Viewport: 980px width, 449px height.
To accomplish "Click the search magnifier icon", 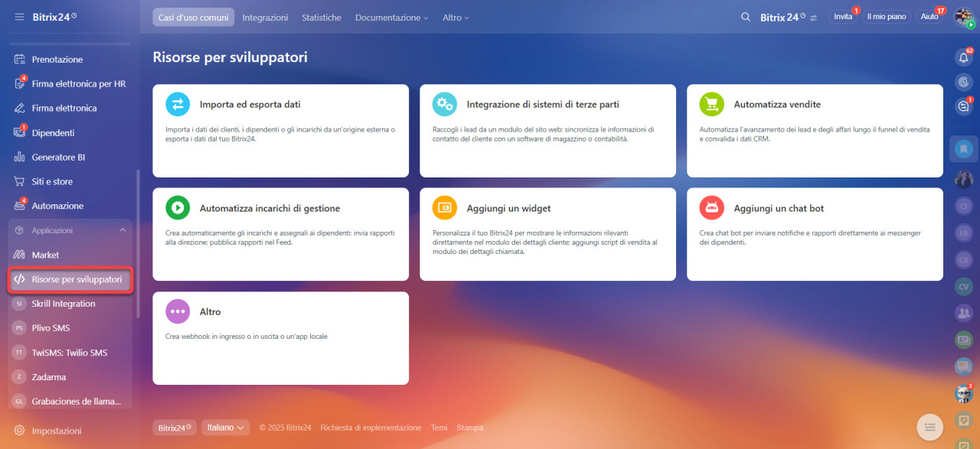I will (746, 17).
